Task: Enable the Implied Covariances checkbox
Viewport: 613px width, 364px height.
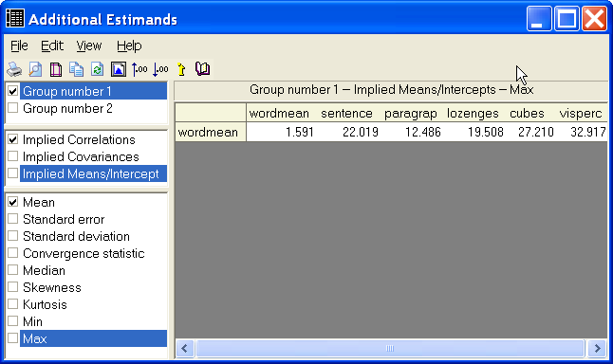Action: (13, 156)
